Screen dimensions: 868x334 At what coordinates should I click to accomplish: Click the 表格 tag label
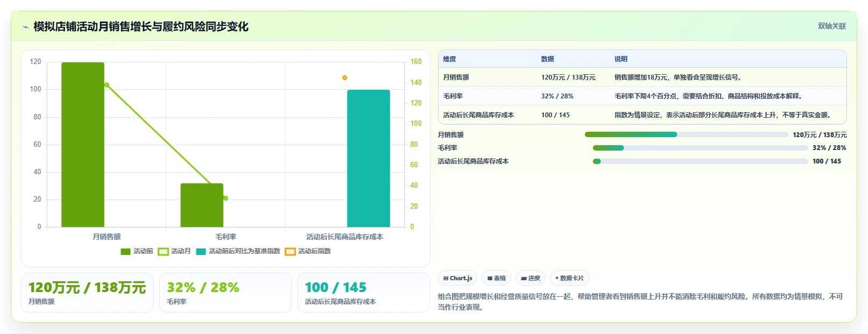(500, 278)
